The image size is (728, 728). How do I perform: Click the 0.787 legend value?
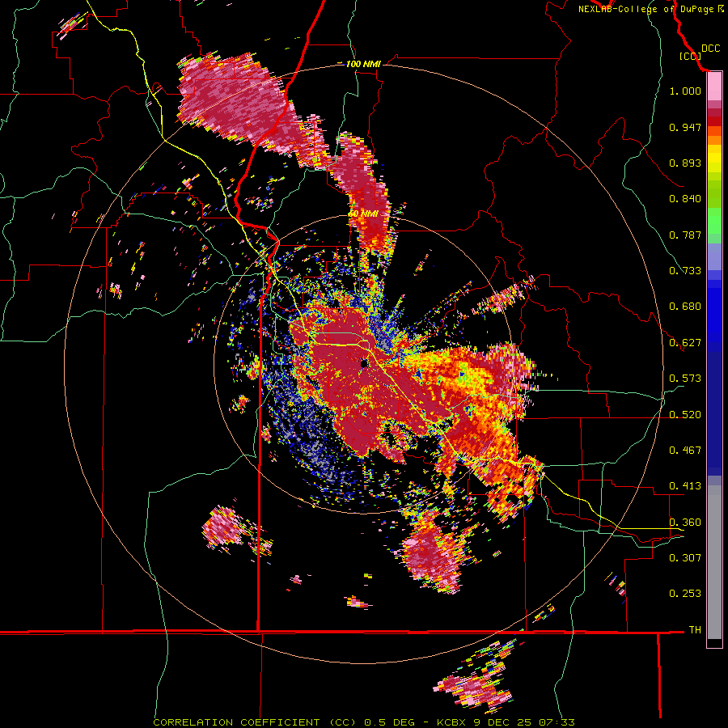(x=685, y=235)
